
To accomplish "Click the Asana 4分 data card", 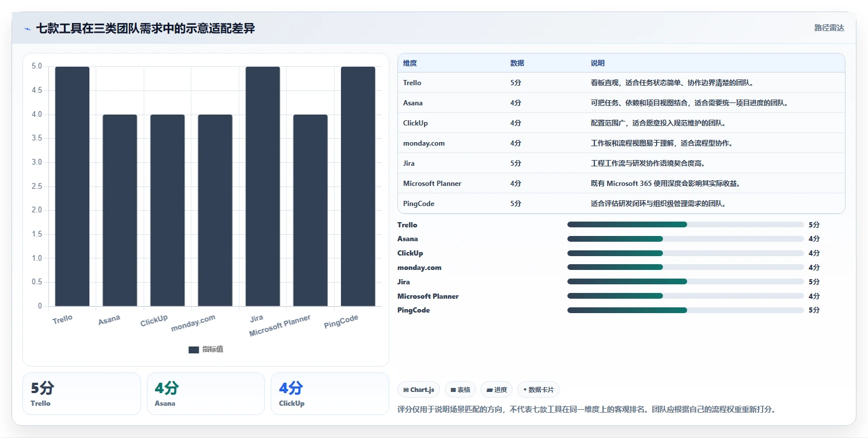I will click(x=206, y=394).
